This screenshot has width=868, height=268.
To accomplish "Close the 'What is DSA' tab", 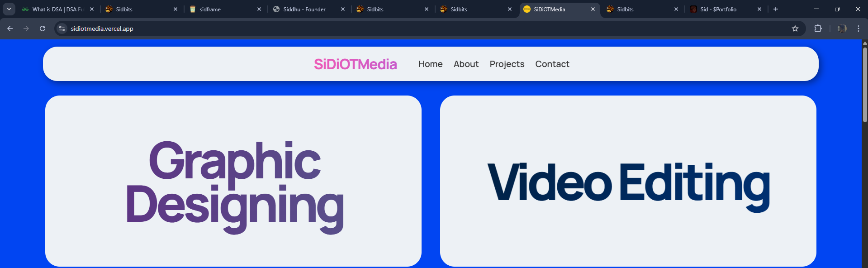I will point(92,9).
